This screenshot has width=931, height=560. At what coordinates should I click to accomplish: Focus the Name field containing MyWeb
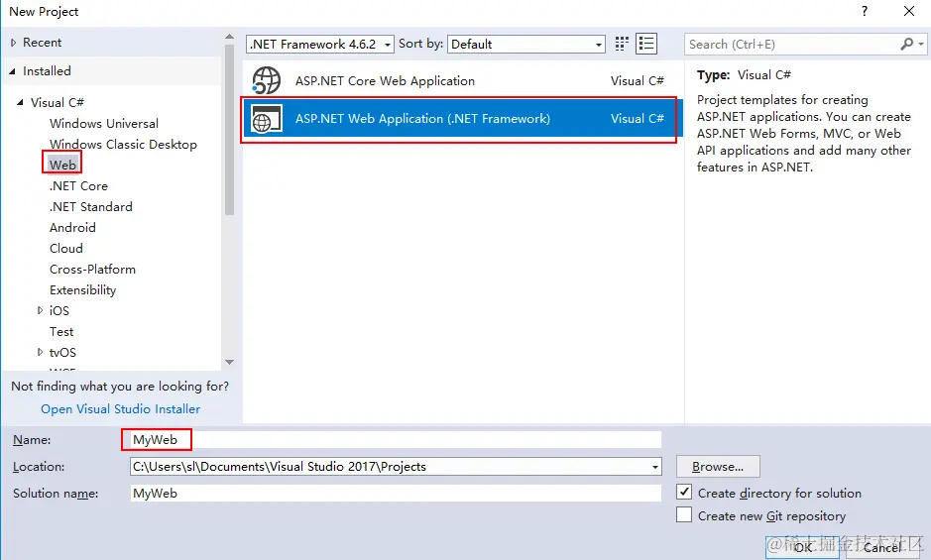pos(396,439)
